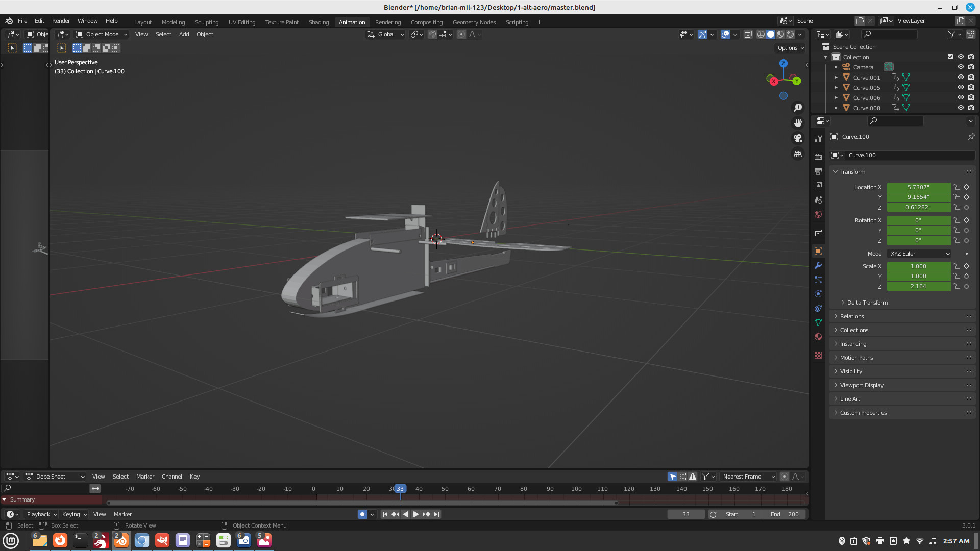Open the Render menu
Image resolution: width=980 pixels, height=551 pixels.
(x=61, y=21)
